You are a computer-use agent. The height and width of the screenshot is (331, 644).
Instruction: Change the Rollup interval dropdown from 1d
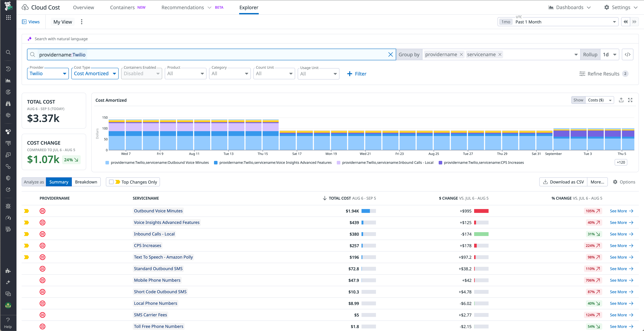click(x=610, y=54)
